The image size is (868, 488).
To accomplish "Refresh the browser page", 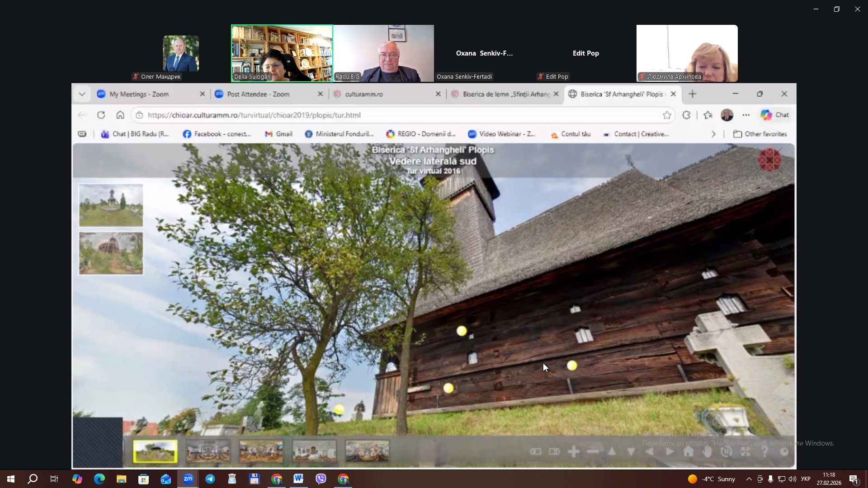I will click(x=101, y=115).
